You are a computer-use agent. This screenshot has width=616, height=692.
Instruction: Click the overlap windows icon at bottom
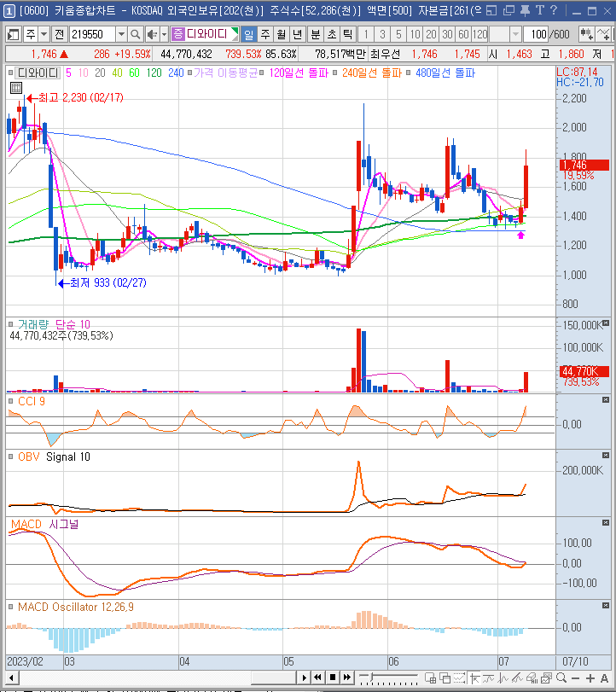pyautogui.click(x=445, y=677)
